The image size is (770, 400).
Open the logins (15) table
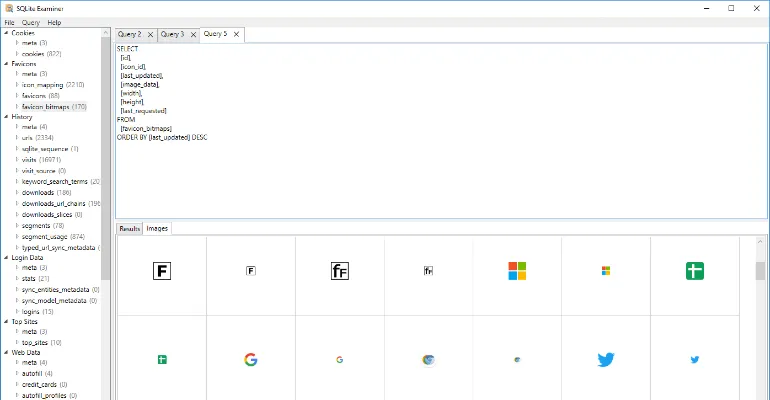37,312
